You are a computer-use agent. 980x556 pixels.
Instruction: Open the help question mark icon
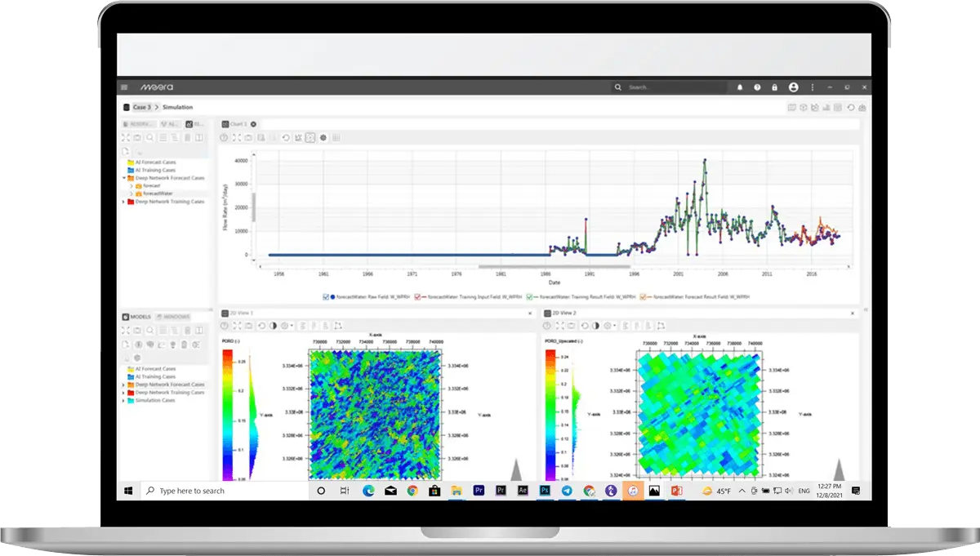(757, 87)
